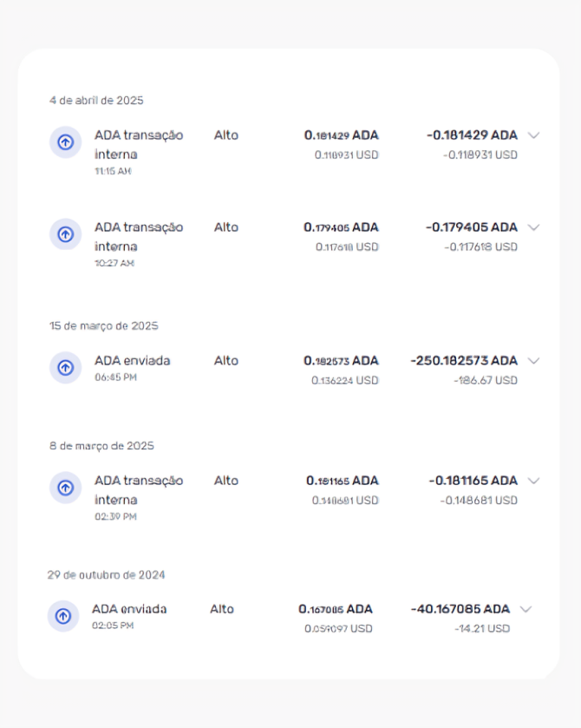Viewport: 581px width, 728px height.
Task: Open the ADA enviada entry from 02:05 PM
Action: 129,609
